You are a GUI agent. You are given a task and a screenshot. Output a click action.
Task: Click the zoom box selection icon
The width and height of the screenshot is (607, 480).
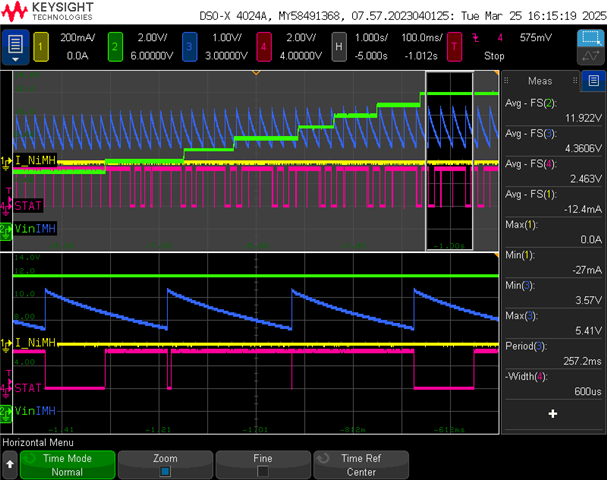pos(590,38)
